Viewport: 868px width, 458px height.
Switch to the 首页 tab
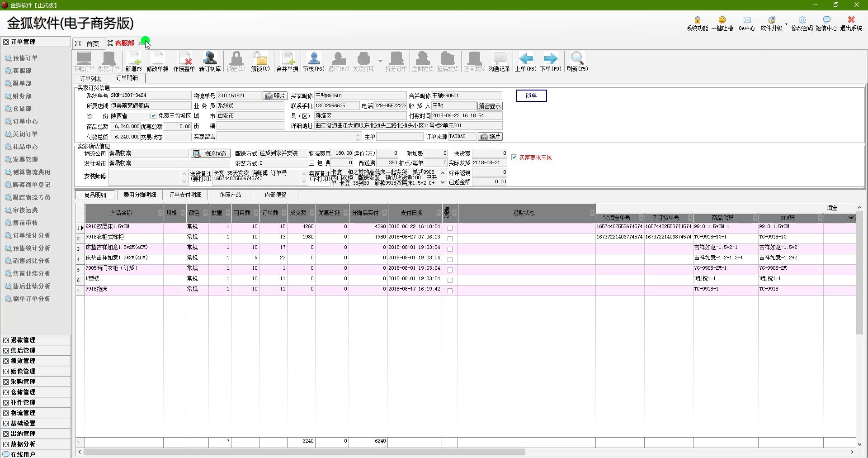pyautogui.click(x=89, y=43)
